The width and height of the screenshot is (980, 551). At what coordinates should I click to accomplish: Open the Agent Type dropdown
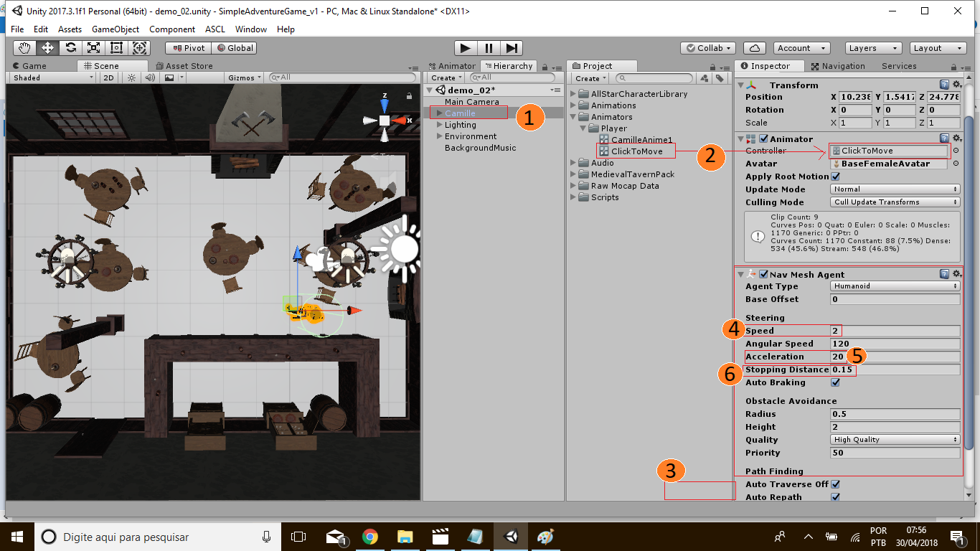coord(895,286)
